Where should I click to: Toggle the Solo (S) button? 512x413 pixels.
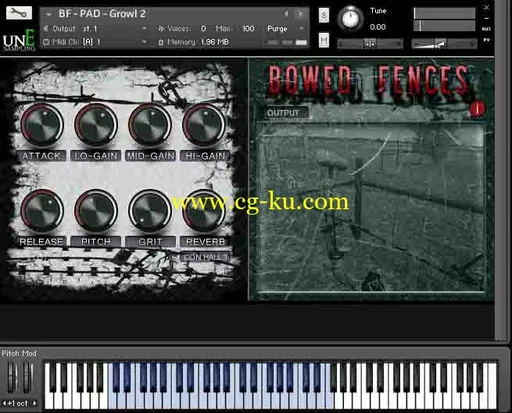tap(324, 15)
